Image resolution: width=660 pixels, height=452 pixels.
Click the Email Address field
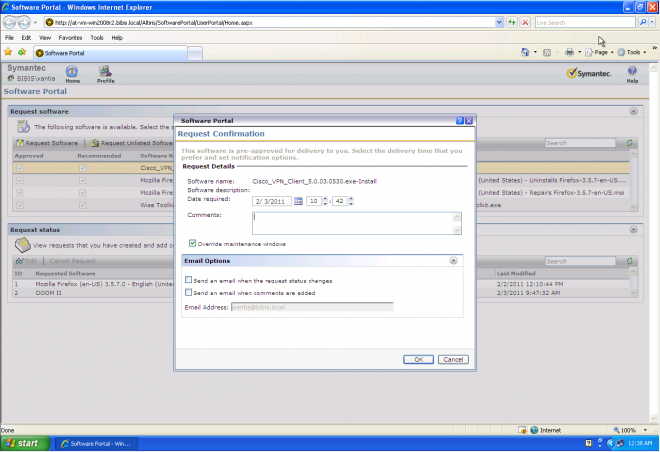(312, 307)
